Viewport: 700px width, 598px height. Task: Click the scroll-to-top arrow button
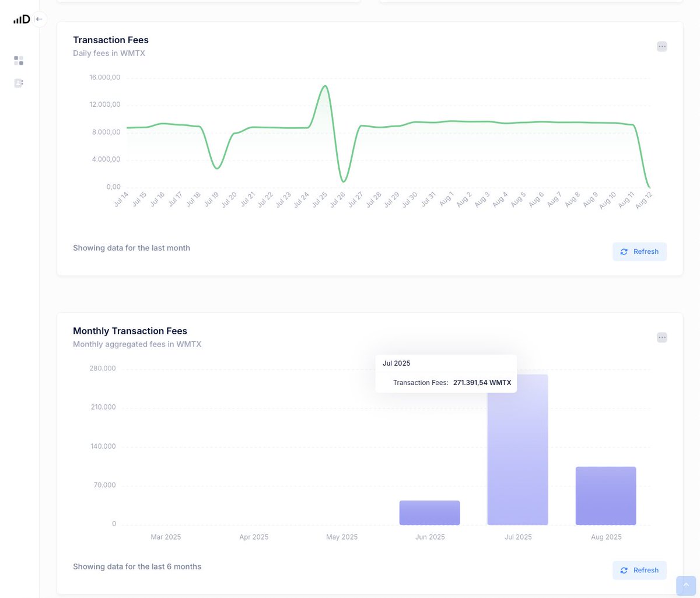[x=686, y=585]
